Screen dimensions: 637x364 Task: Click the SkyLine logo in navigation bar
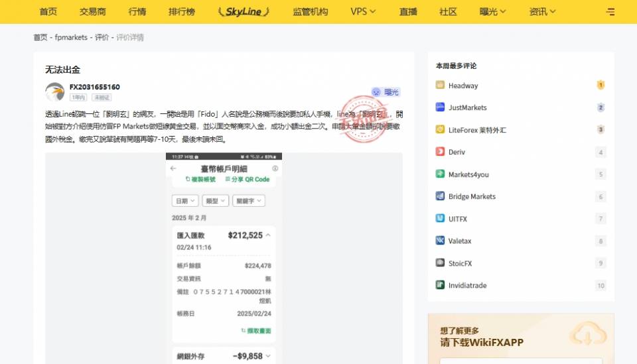click(x=244, y=12)
